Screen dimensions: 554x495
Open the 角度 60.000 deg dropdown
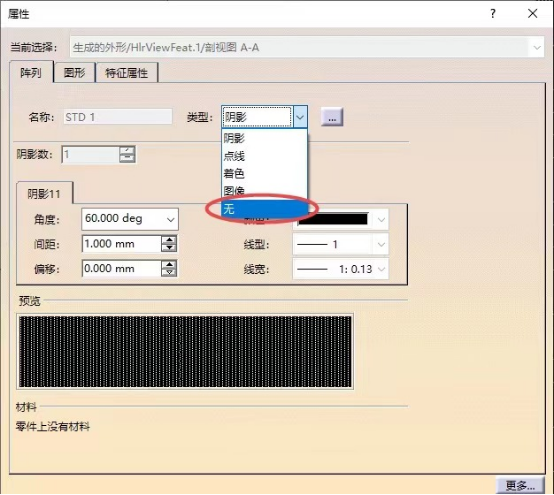171,219
